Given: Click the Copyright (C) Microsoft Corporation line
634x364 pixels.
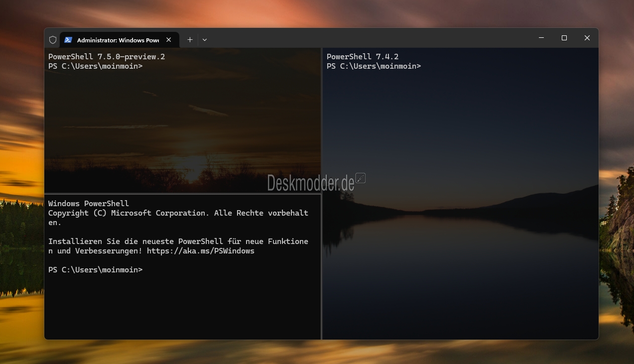Looking at the screenshot, I should [x=178, y=218].
